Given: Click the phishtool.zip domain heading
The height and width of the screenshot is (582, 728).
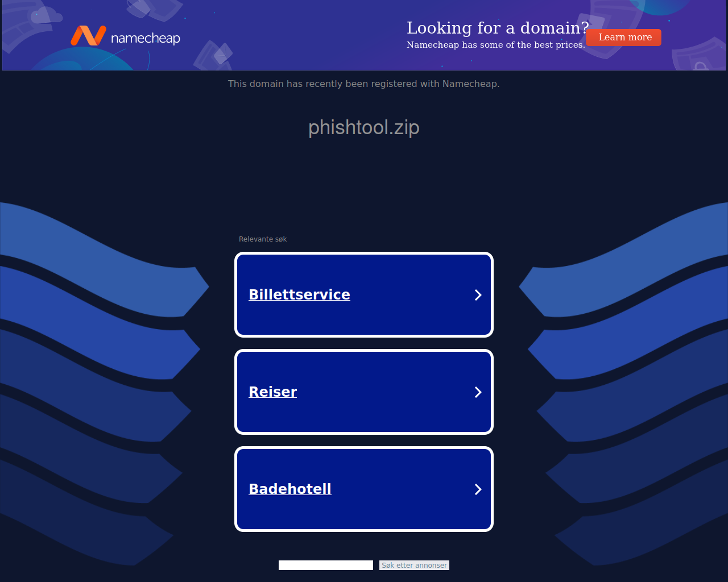Looking at the screenshot, I should click(x=364, y=127).
